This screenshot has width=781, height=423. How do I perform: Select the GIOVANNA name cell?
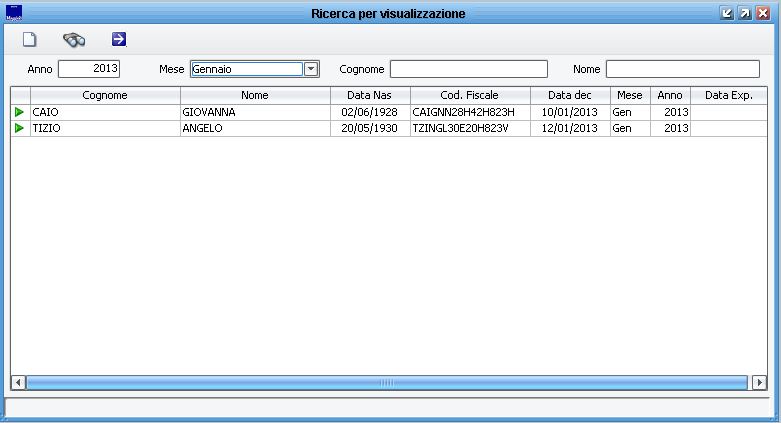coord(255,113)
